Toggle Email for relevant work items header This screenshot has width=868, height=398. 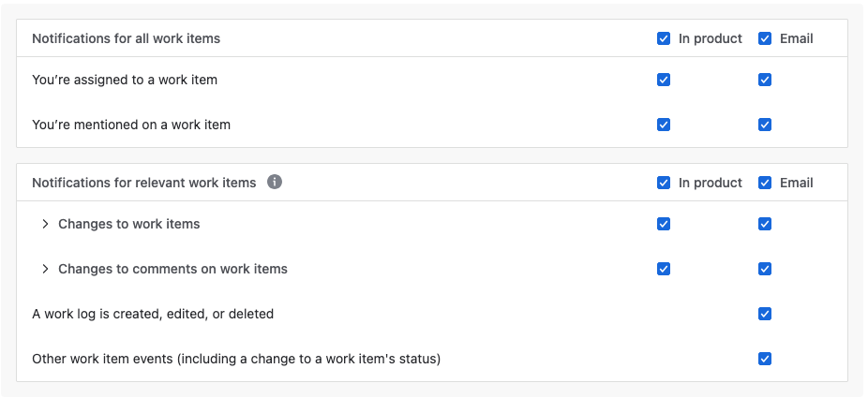pos(765,183)
